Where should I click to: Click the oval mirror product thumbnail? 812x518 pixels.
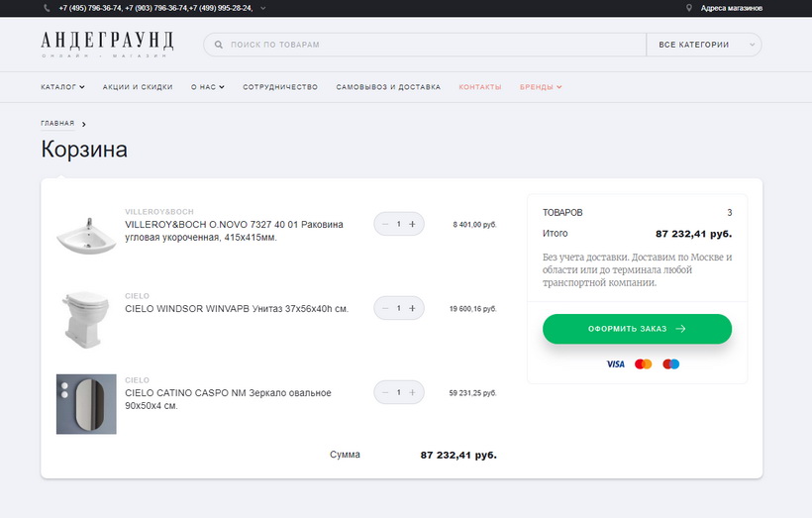(86, 404)
